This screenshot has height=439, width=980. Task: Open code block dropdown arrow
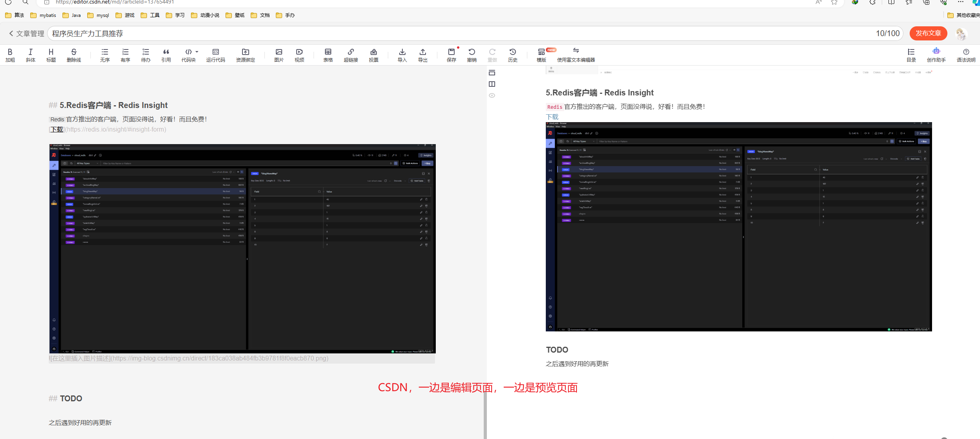click(197, 52)
